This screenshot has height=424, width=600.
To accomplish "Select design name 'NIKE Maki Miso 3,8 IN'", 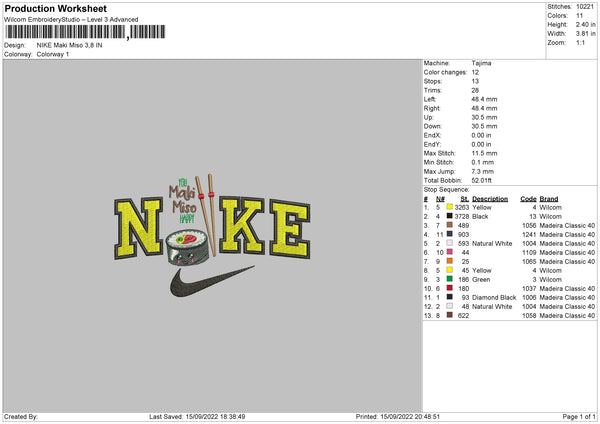I will click(x=69, y=45).
